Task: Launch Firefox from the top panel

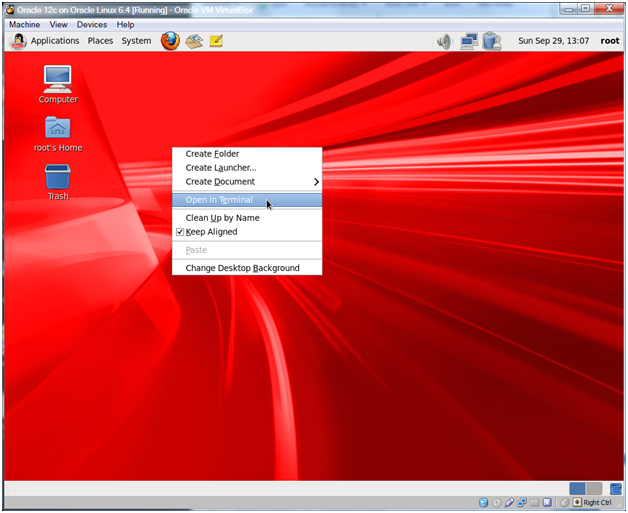Action: click(170, 41)
